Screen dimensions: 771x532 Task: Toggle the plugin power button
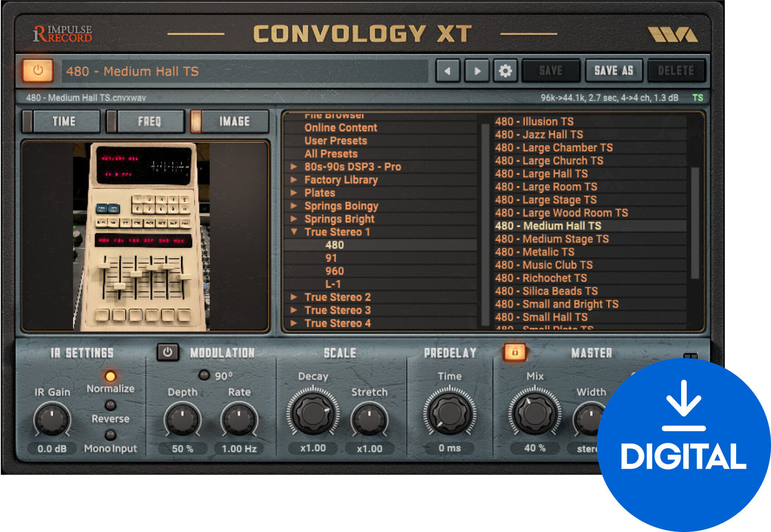pos(38,71)
